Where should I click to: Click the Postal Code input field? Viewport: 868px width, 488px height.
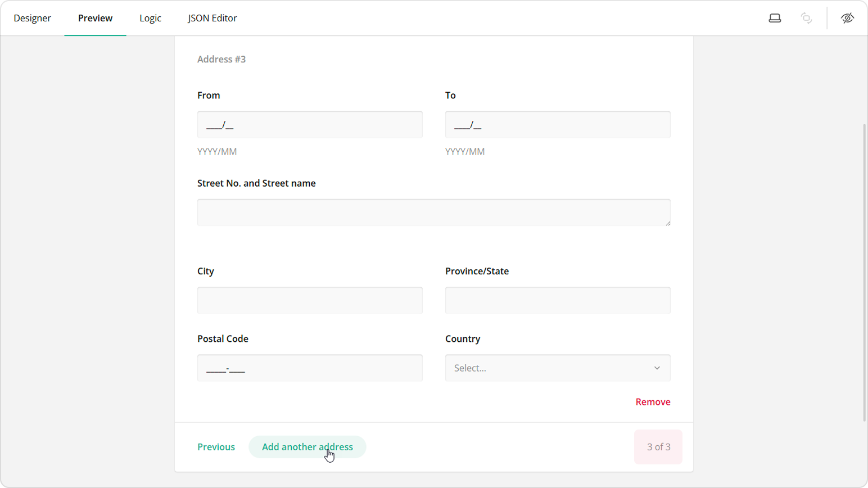(x=309, y=368)
